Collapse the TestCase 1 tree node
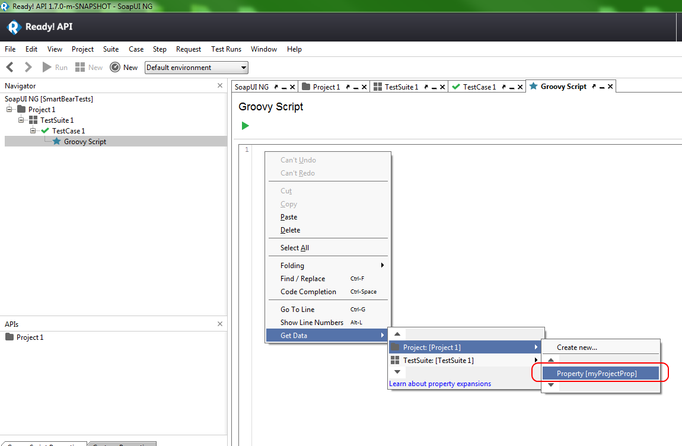The height and width of the screenshot is (446, 682). click(x=33, y=131)
